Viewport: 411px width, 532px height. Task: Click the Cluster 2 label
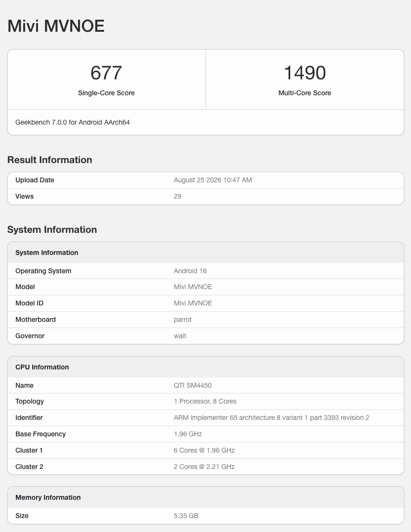[x=29, y=467]
